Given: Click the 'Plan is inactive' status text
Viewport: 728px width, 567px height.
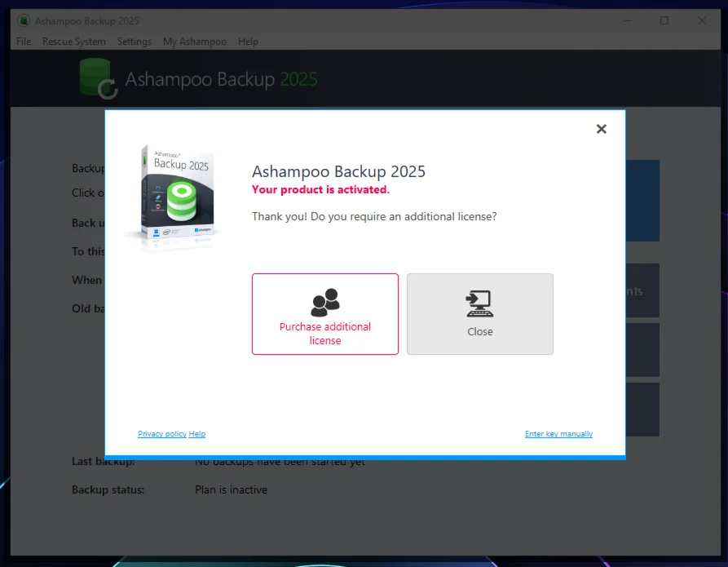Looking at the screenshot, I should (231, 489).
